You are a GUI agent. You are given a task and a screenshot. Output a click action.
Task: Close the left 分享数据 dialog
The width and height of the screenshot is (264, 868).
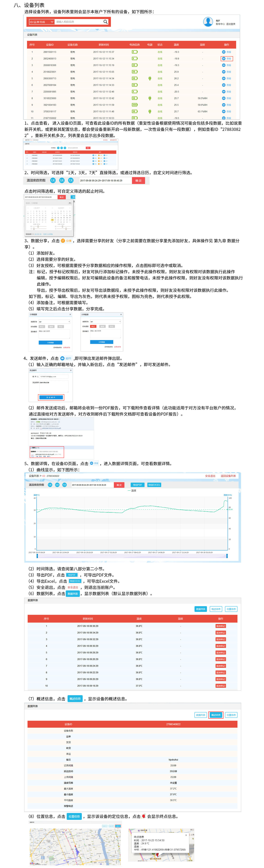tap(70, 314)
